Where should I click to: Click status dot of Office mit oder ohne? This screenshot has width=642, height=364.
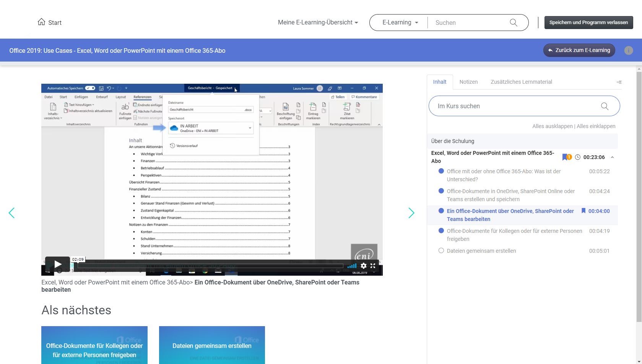point(441,171)
